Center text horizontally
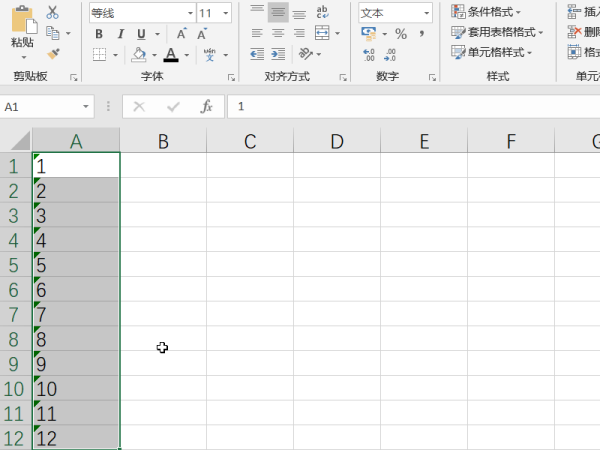 pos(278,33)
